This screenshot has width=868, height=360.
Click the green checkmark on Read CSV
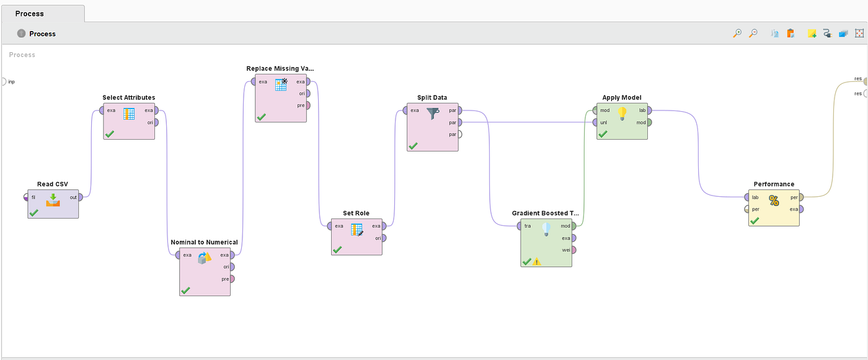click(x=33, y=213)
